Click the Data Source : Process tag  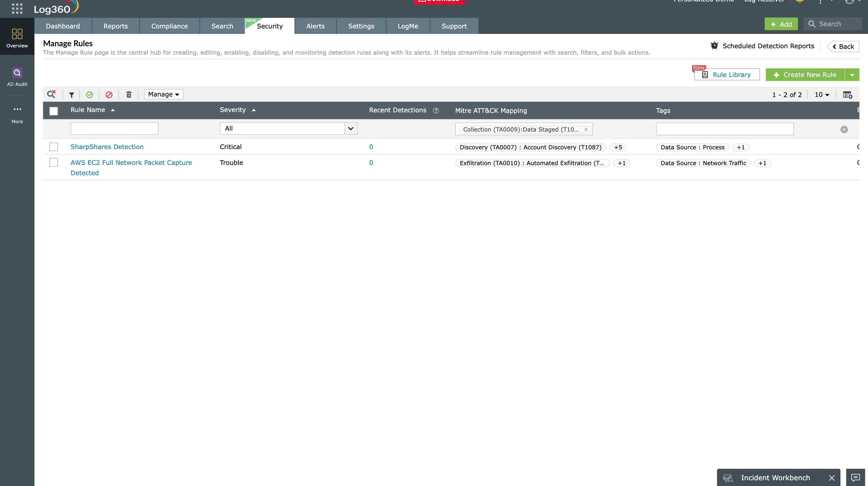(x=692, y=147)
